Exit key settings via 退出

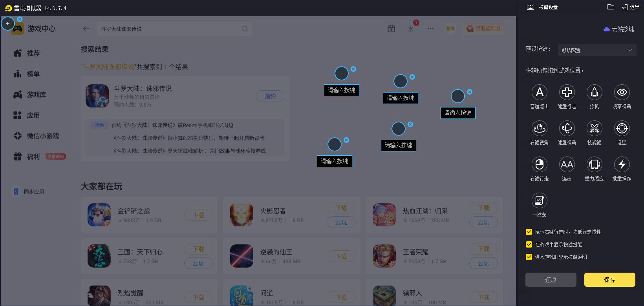tap(631, 7)
